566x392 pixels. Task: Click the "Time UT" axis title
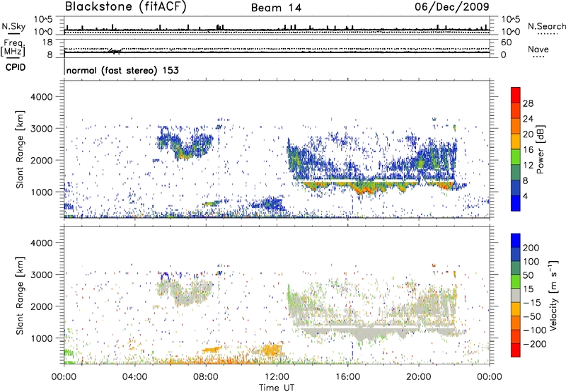[277, 388]
